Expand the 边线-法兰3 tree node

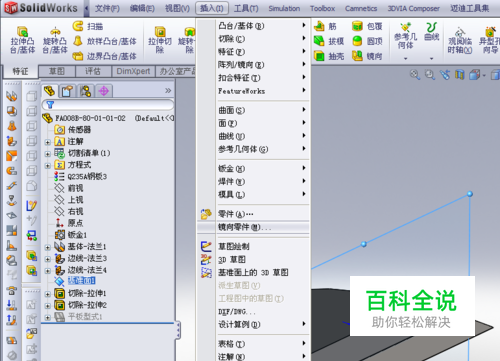click(x=48, y=259)
